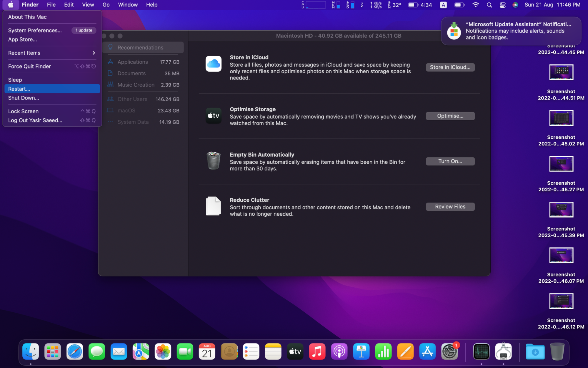This screenshot has width=588, height=368.
Task: Open the Bin in the Dock
Action: coord(557,352)
